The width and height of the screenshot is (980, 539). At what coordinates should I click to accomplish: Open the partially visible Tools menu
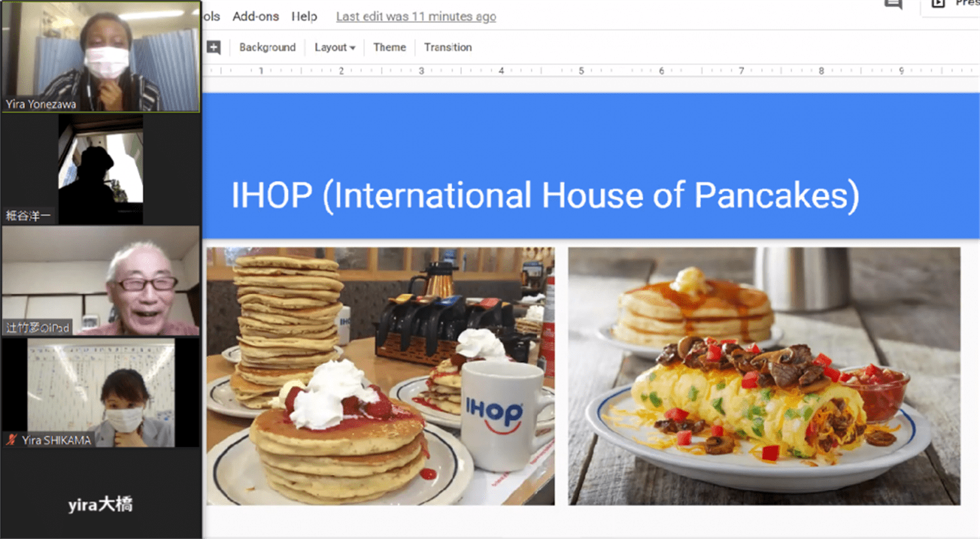[x=211, y=16]
